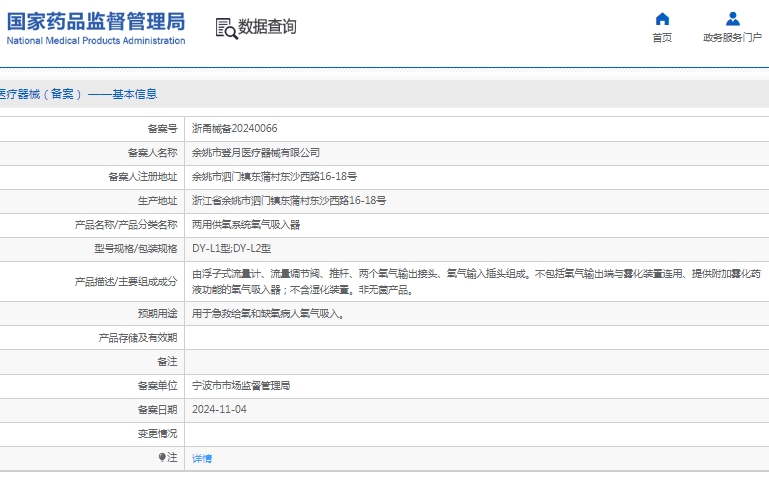Select product name 两用供氧系统氧气吸入器
Viewport: 769px width, 480px height.
pyautogui.click(x=246, y=225)
